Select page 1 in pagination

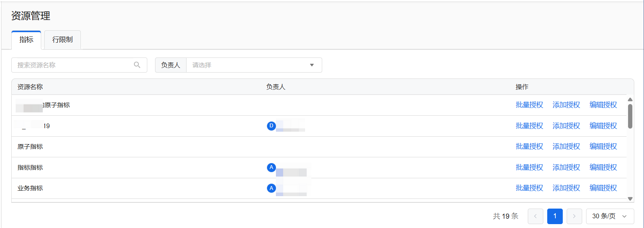click(555, 216)
